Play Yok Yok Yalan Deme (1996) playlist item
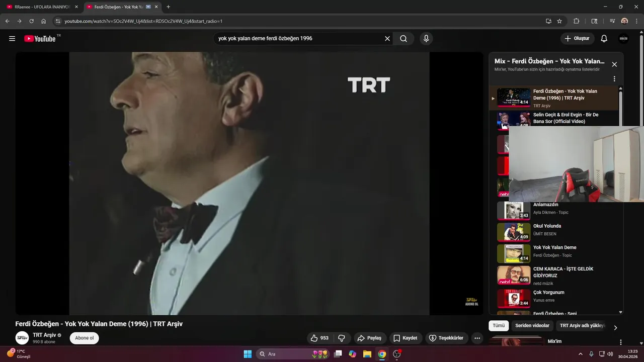 click(553, 98)
